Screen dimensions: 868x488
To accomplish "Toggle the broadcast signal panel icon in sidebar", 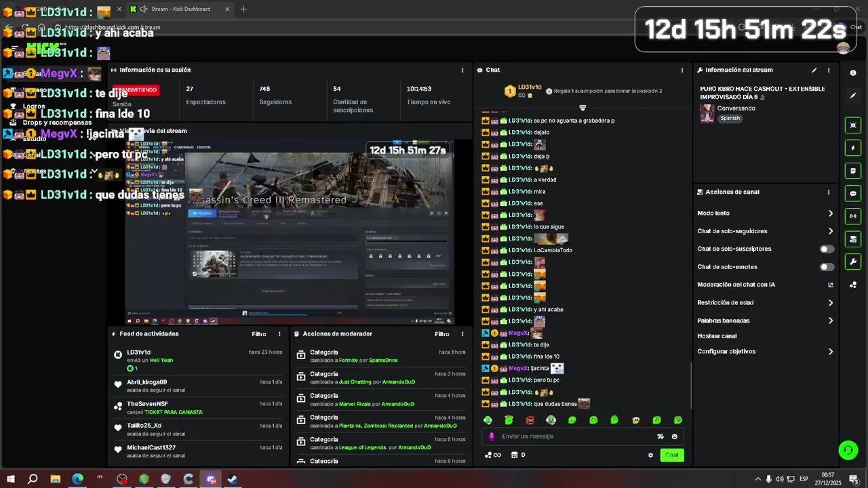I will coord(853,216).
